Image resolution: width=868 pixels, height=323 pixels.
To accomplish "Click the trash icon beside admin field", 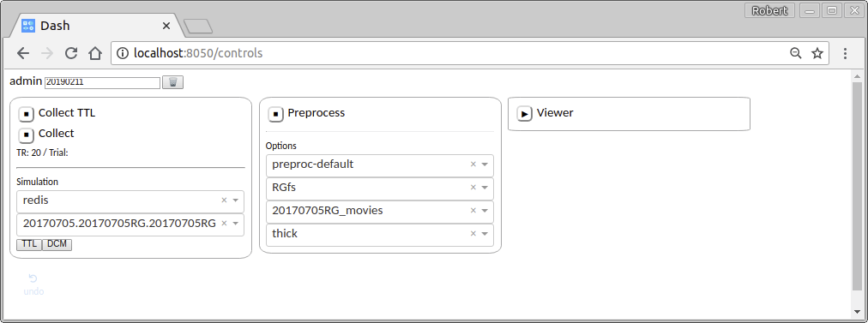I will (x=172, y=82).
